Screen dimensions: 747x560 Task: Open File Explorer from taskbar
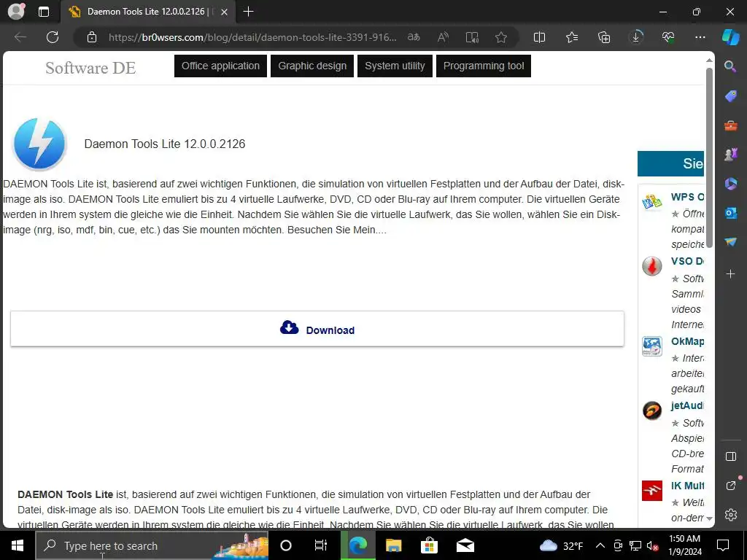pyautogui.click(x=393, y=545)
